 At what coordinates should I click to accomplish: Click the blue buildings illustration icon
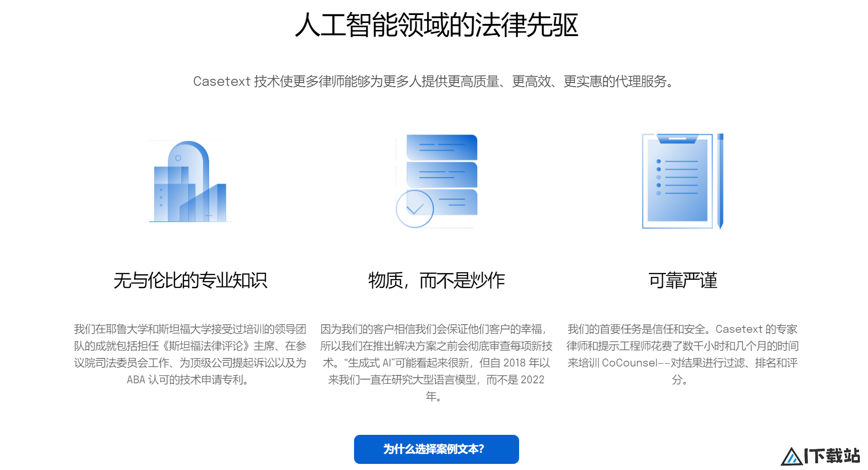tap(190, 181)
